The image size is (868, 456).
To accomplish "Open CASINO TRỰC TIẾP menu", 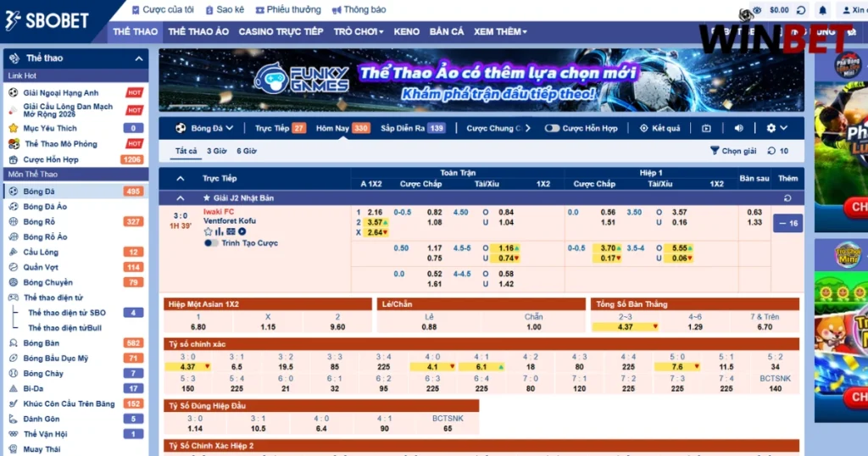I will [x=281, y=31].
